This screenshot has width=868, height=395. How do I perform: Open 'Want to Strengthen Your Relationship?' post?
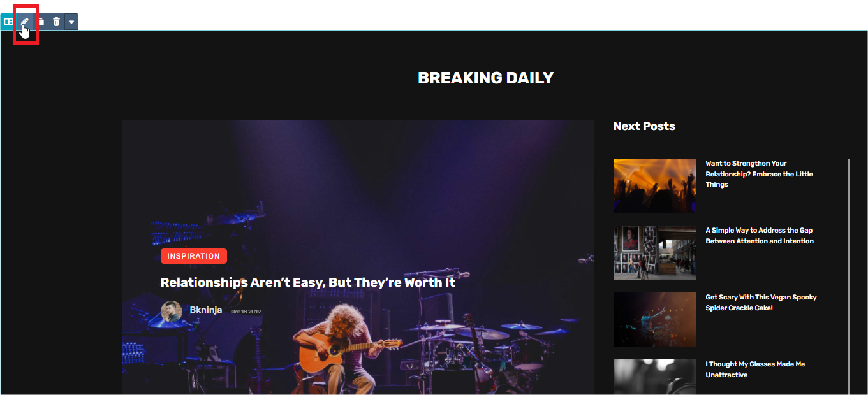759,174
